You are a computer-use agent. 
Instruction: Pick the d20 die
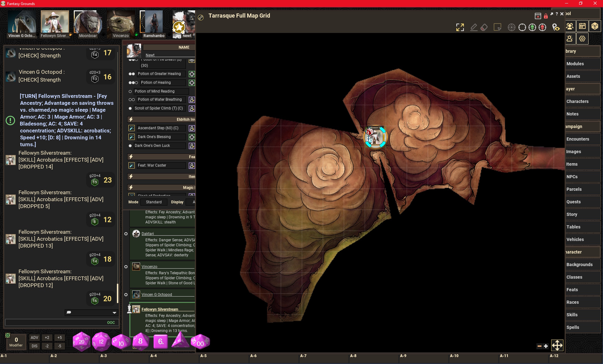(x=81, y=341)
